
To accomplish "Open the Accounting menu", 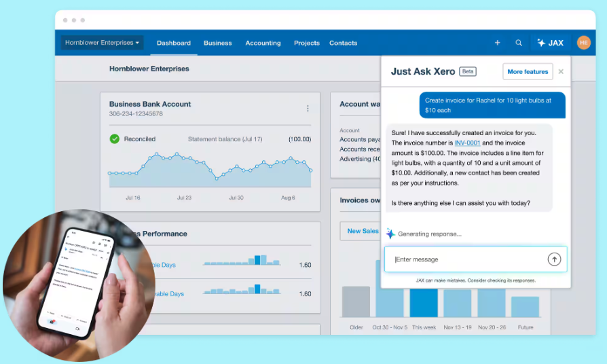I will coord(263,43).
